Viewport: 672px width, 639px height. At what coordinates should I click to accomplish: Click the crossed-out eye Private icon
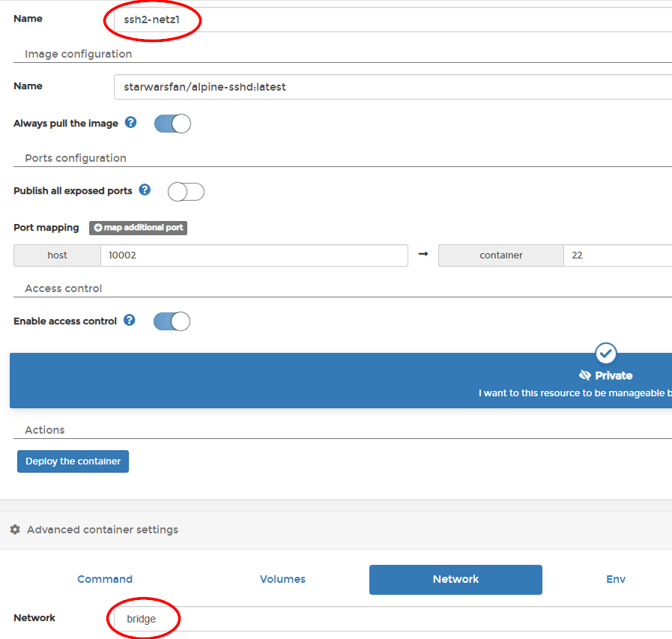click(585, 375)
